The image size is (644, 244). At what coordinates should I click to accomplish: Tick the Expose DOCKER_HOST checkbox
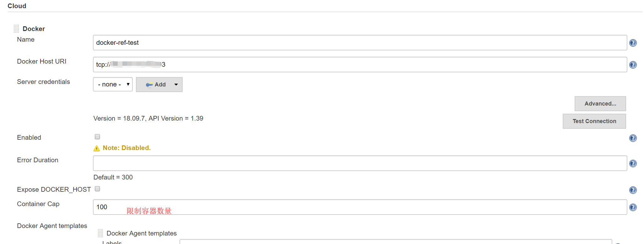[x=97, y=189]
